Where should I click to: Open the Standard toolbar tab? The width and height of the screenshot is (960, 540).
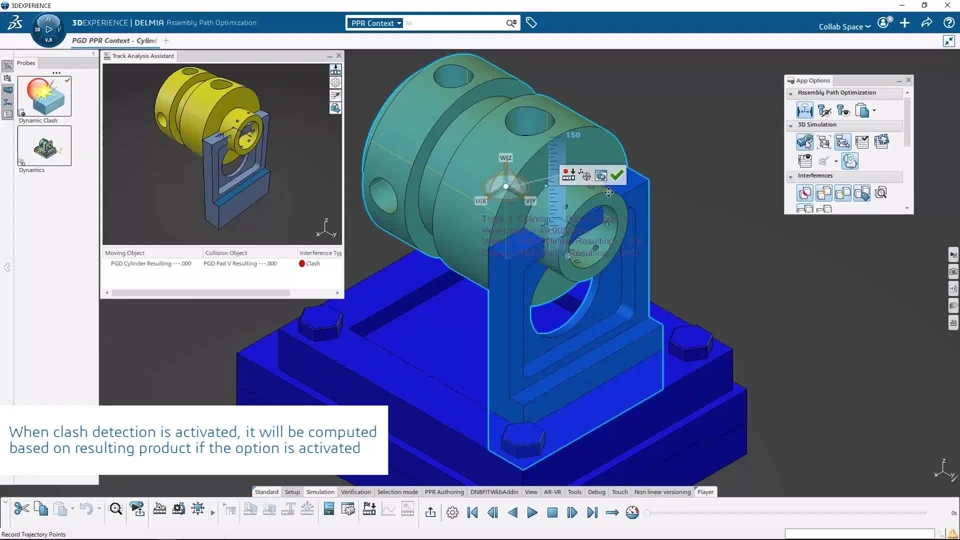point(266,492)
